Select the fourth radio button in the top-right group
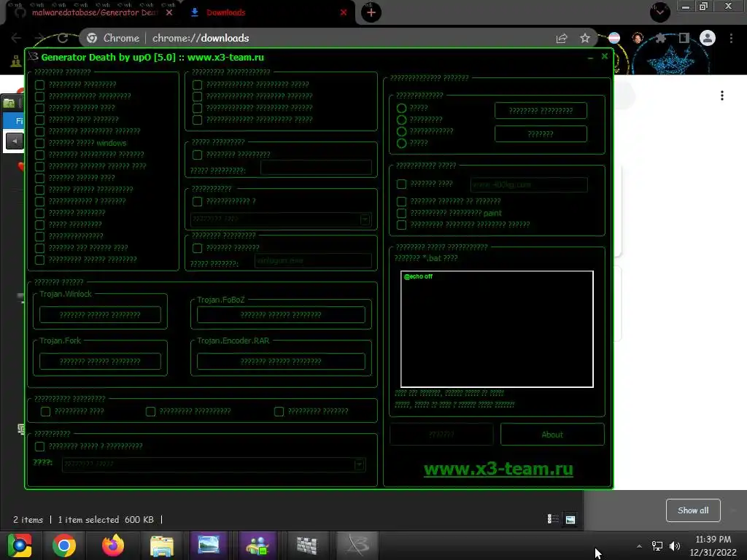Image resolution: width=747 pixels, height=560 pixels. pyautogui.click(x=402, y=143)
